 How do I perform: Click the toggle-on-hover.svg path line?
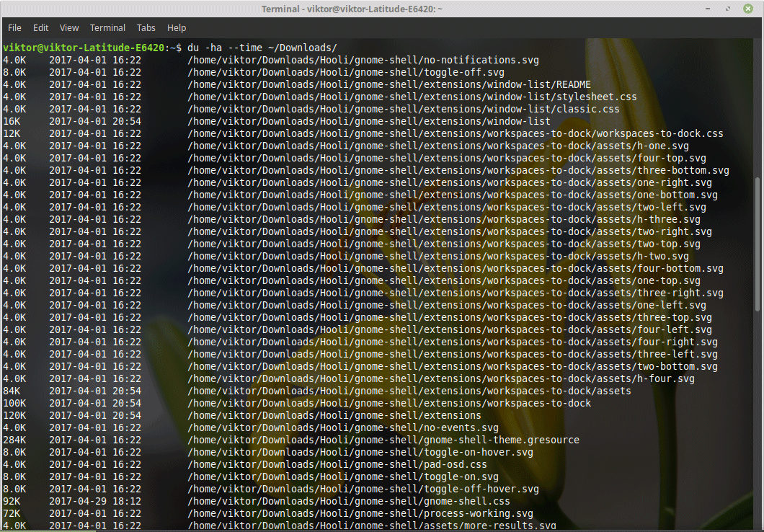[x=360, y=452]
